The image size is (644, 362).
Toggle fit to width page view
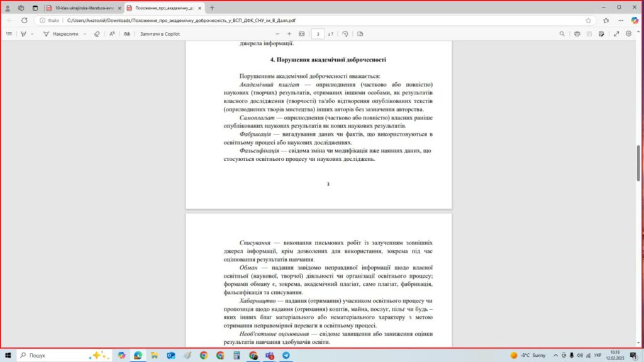pyautogui.click(x=302, y=33)
